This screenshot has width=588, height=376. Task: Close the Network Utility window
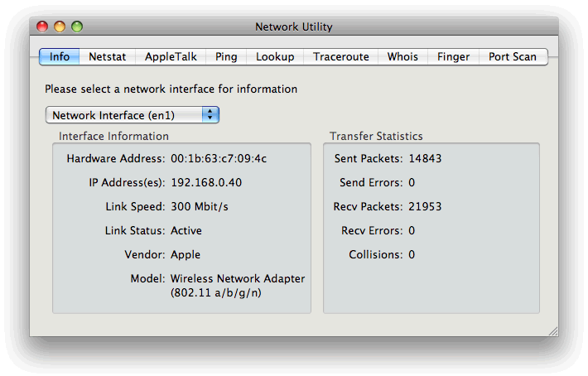pos(43,27)
